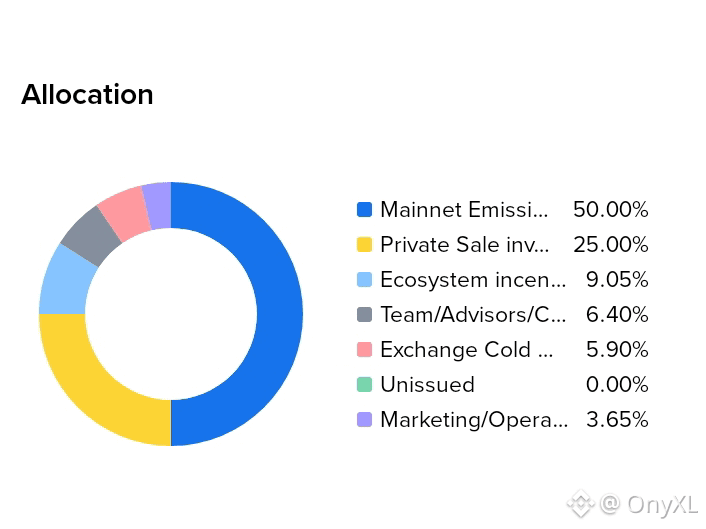Click the green Unissued legend swatch
This screenshot has height=529, width=706.
[364, 385]
